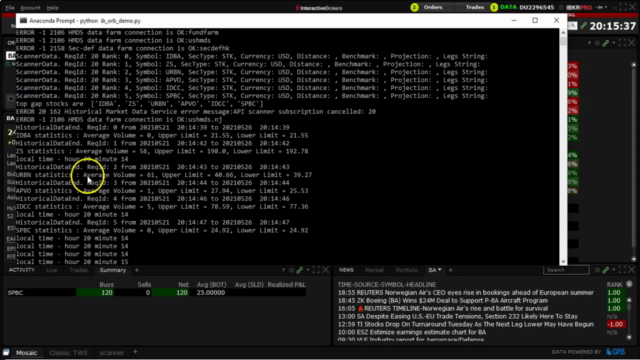Viewport: 640px width, 360px height.
Task: Click the top bar Trades button
Action: (x=474, y=7)
